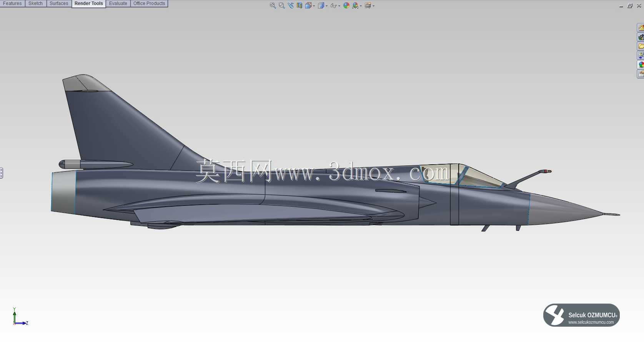The image size is (644, 344).
Task: Open View Orientation dropdown arrow
Action: pyautogui.click(x=314, y=6)
